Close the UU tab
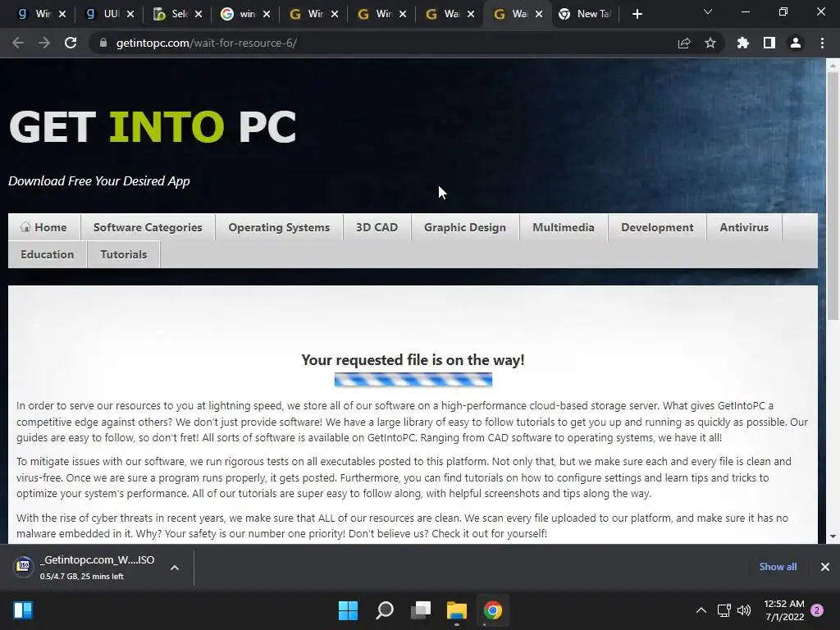 point(130,14)
